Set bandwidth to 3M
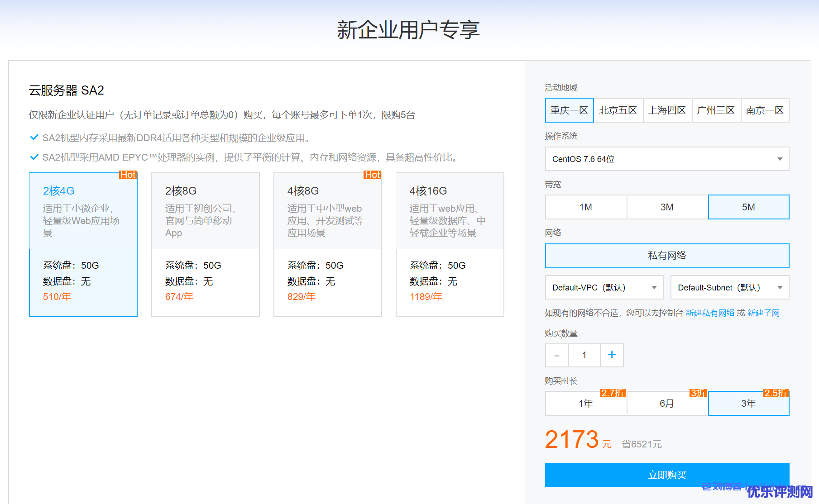Image resolution: width=819 pixels, height=504 pixels. pyautogui.click(x=667, y=207)
